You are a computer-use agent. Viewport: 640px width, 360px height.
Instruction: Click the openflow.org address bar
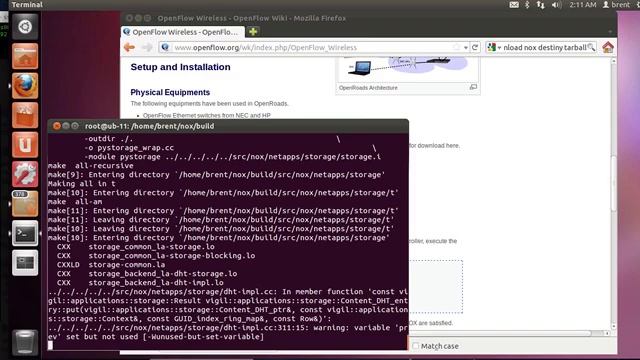[x=312, y=48]
